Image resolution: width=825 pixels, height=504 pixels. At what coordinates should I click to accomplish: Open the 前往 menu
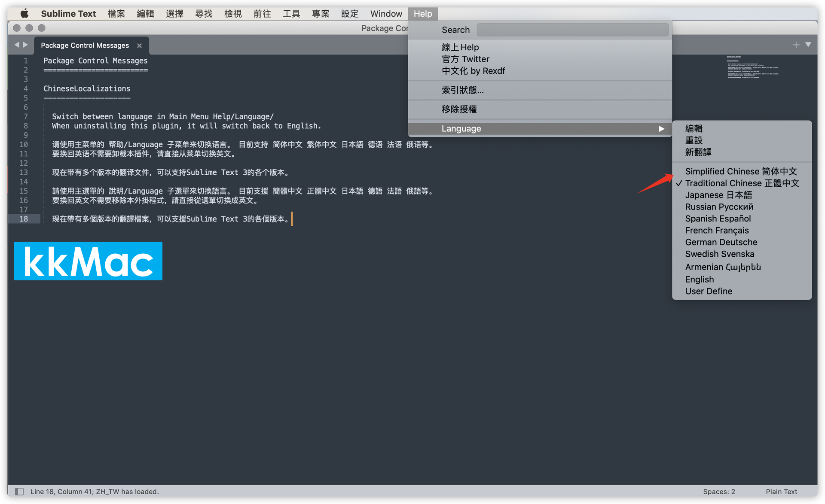[x=262, y=13]
